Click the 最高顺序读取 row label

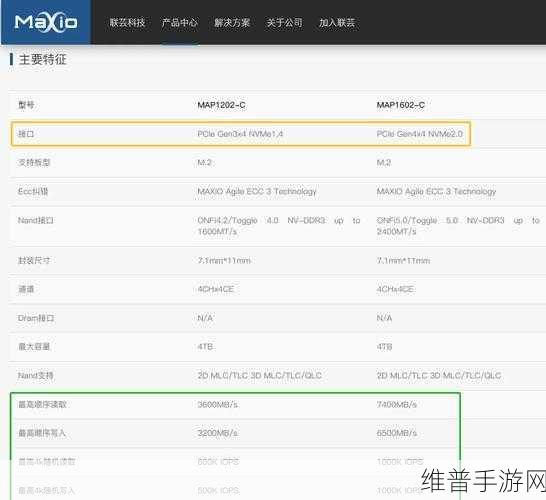42,405
